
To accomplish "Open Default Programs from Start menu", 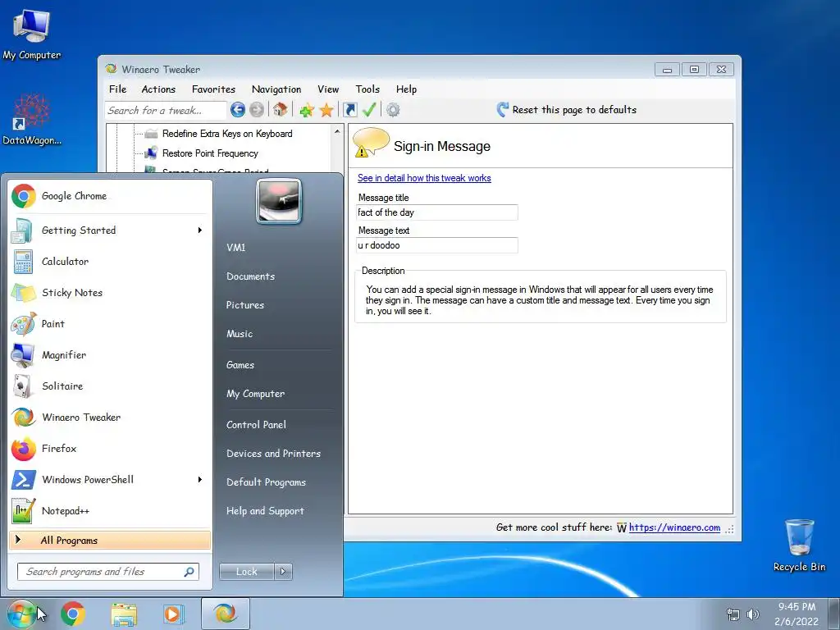I will click(266, 482).
